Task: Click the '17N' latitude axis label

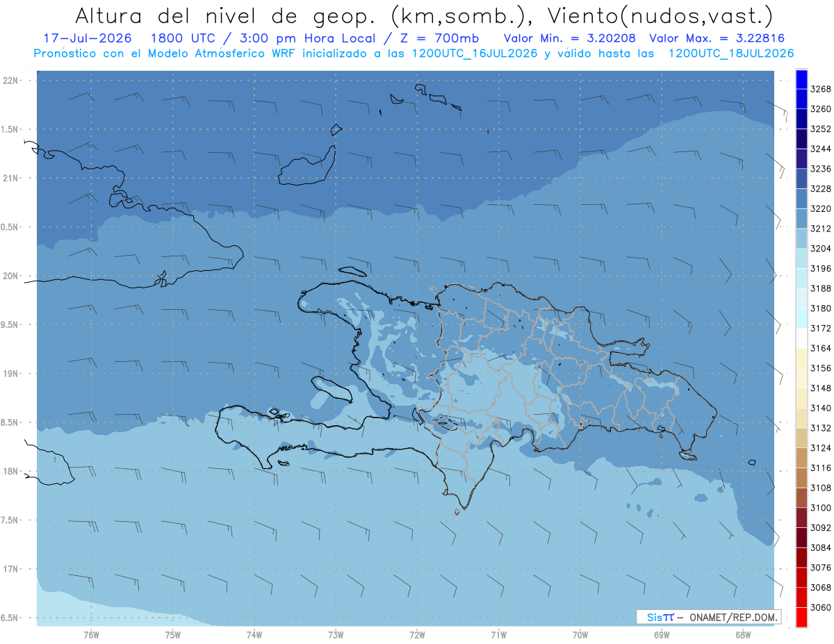Action: (x=10, y=570)
